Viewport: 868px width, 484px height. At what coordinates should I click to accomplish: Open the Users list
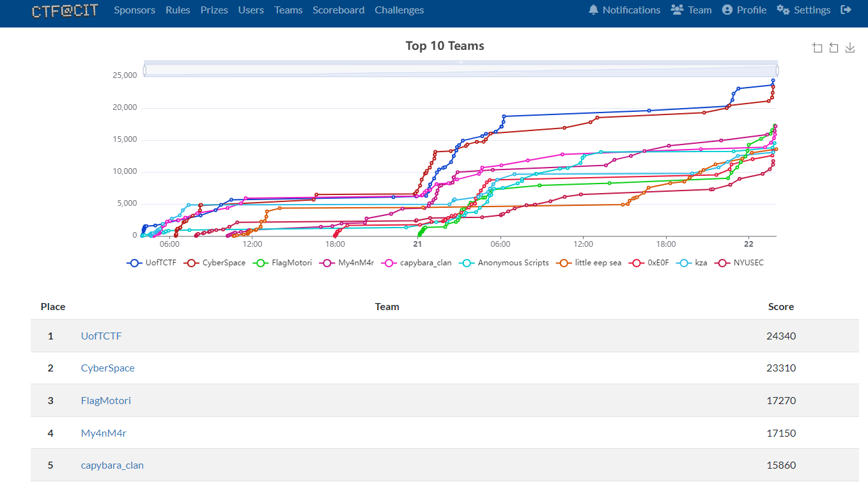(x=251, y=10)
